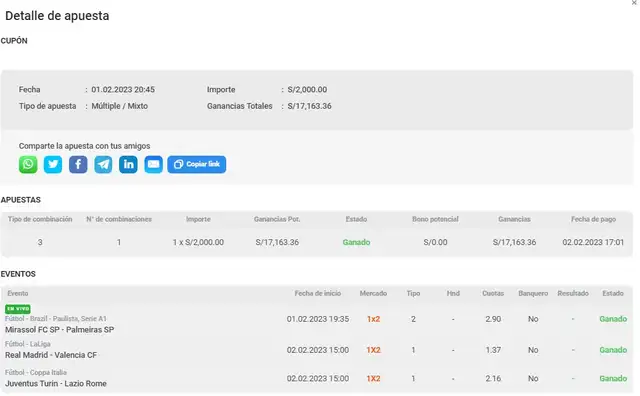Viewport: 640px width, 396px height.
Task: Click Fútbol - LaLiga league label
Action: (28, 344)
